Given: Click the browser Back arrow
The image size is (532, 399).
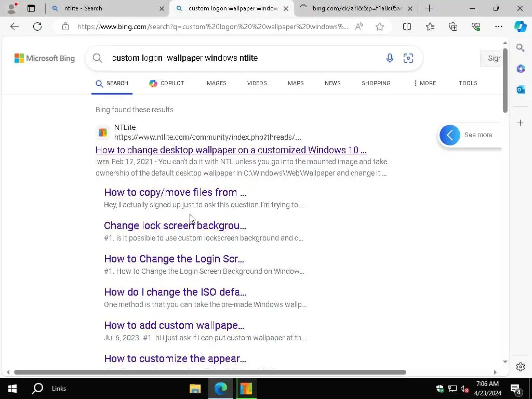Looking at the screenshot, I should 14,26.
